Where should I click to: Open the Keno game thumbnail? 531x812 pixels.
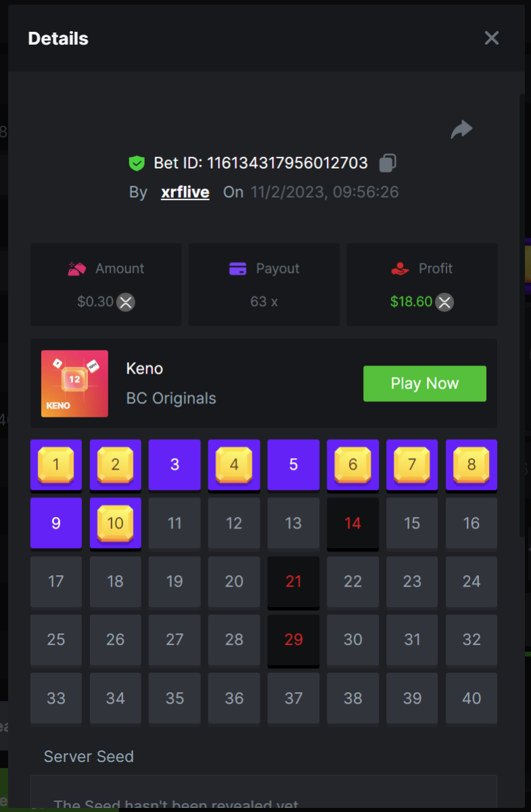(x=74, y=384)
